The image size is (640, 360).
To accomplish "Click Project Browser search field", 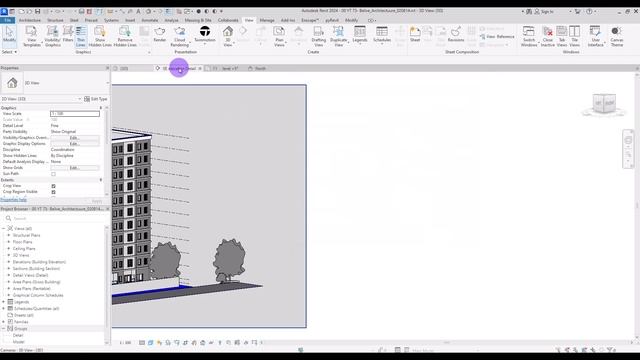I will coord(55,219).
